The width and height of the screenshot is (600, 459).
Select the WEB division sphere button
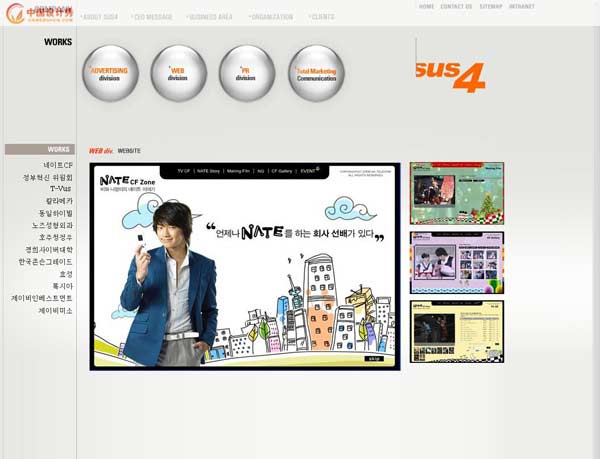(179, 73)
